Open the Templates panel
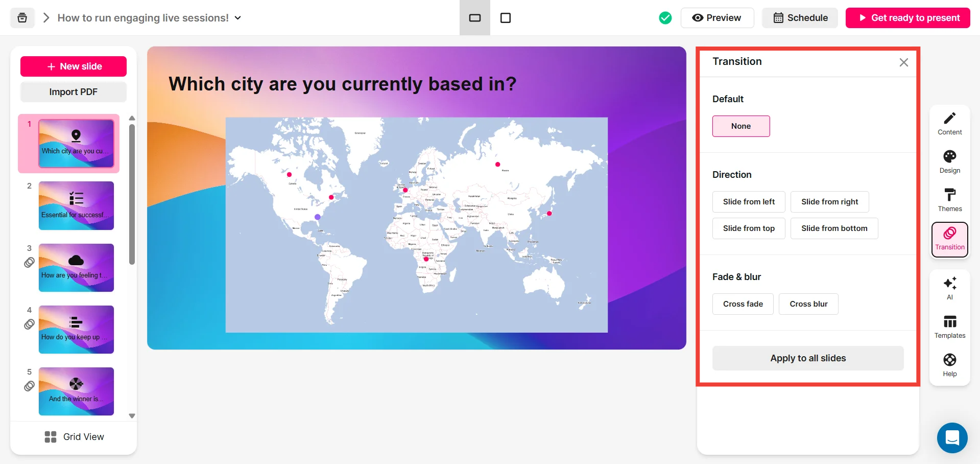Viewport: 980px width, 464px height. [x=949, y=327]
